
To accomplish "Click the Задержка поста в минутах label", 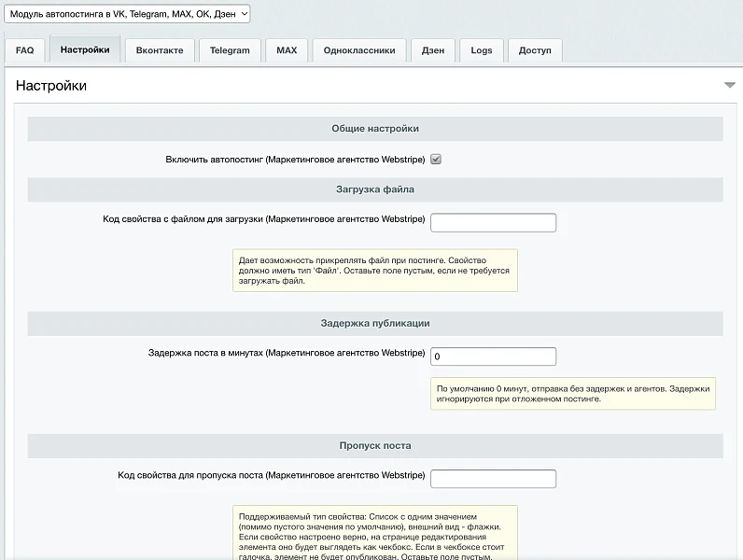I will click(287, 353).
